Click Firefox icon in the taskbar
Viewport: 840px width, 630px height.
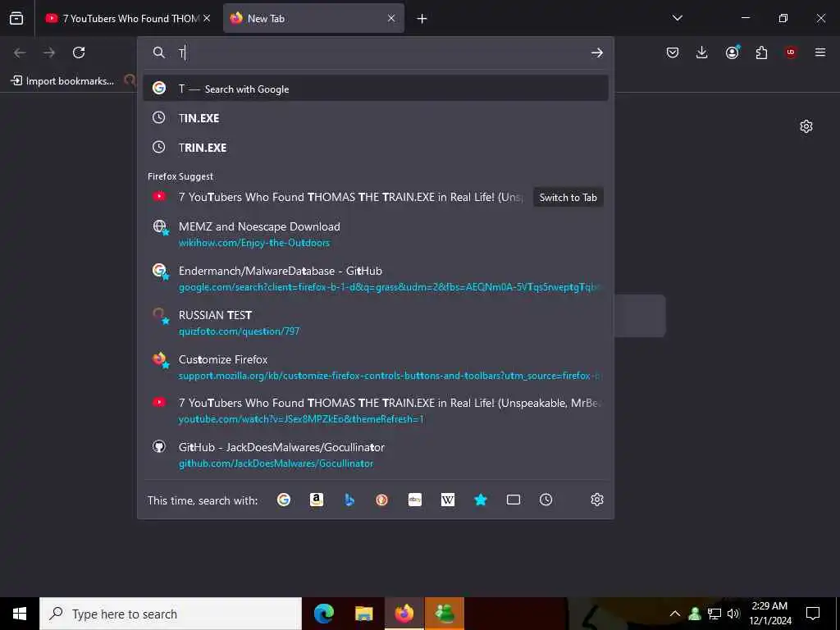click(x=404, y=614)
